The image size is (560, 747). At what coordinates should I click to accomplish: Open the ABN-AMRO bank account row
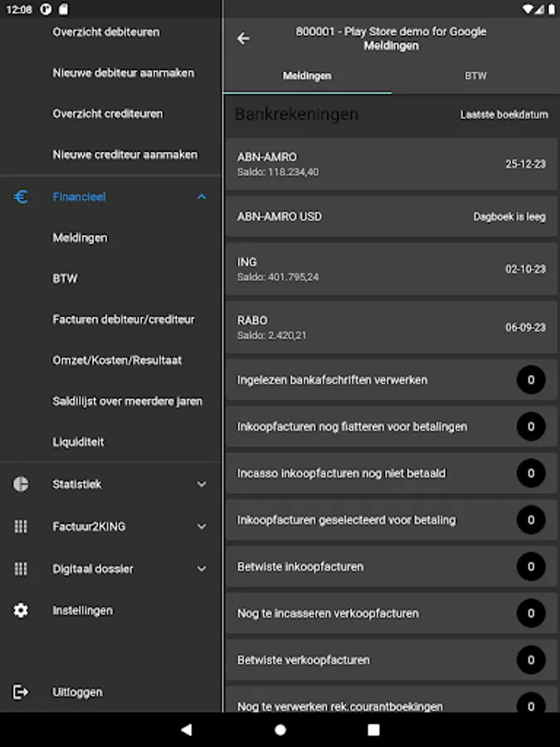391,164
